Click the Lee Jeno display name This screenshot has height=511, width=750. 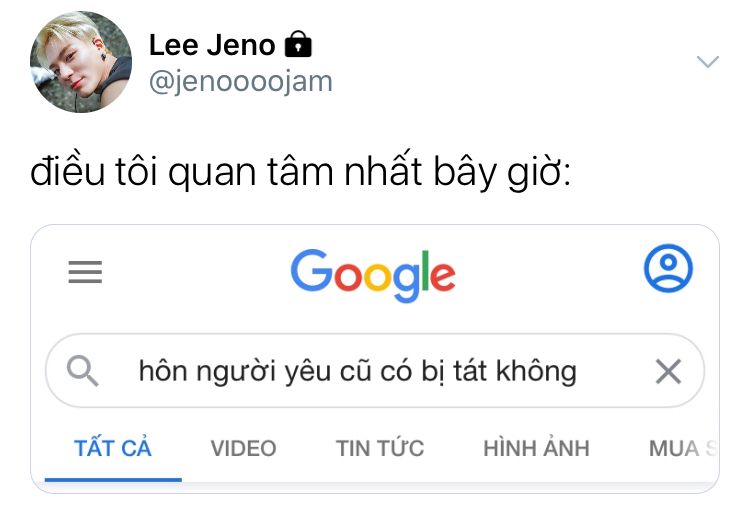coord(212,45)
